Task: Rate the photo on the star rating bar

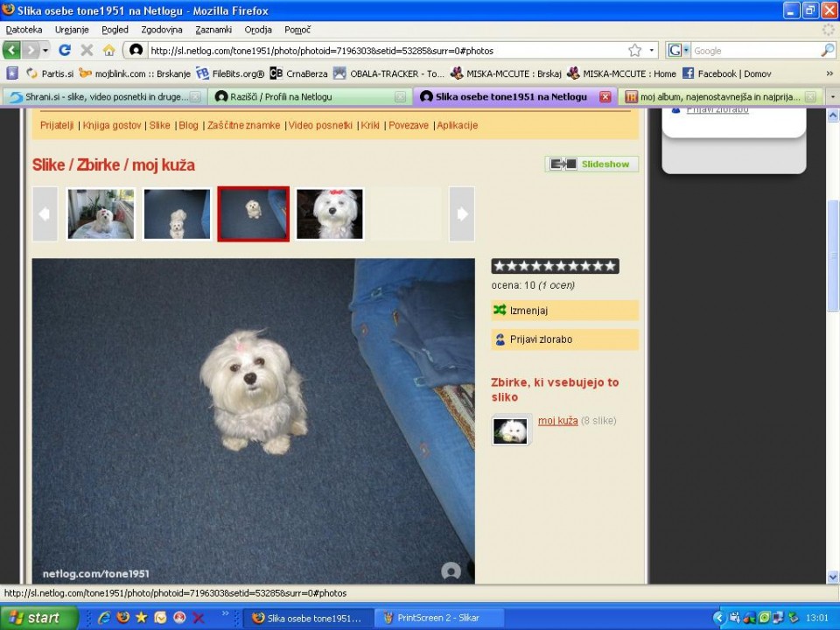Action: click(x=555, y=266)
